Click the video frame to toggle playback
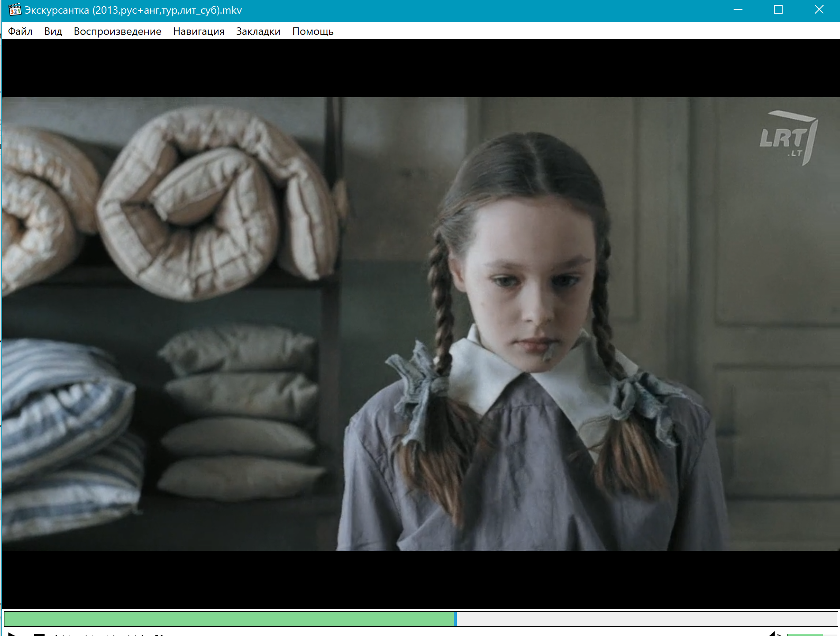This screenshot has width=840, height=636. [x=421, y=324]
